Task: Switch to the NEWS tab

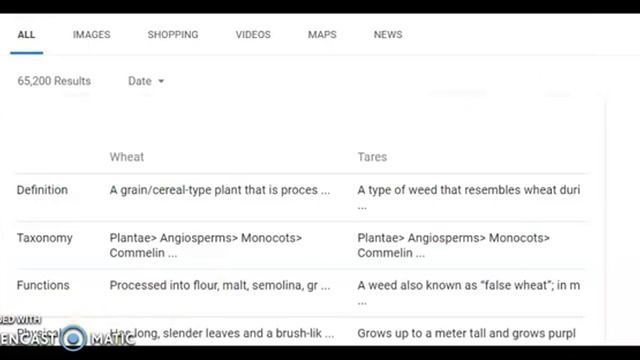Action: pyautogui.click(x=388, y=35)
